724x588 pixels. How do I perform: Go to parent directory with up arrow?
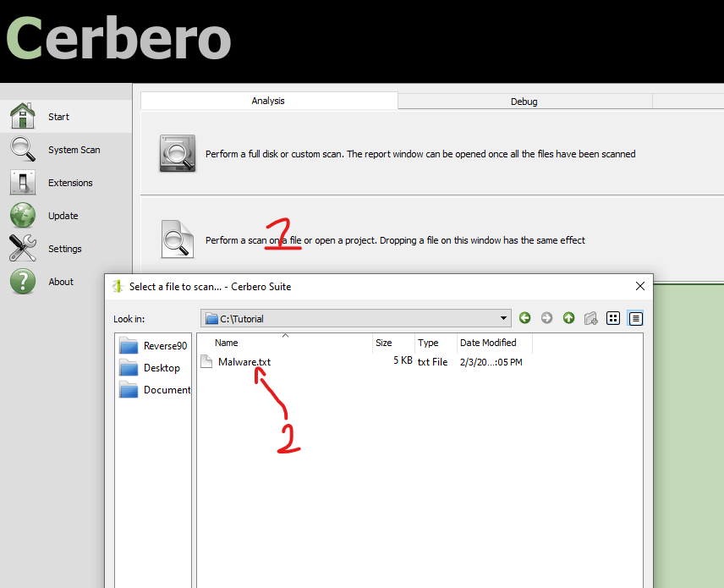point(568,318)
